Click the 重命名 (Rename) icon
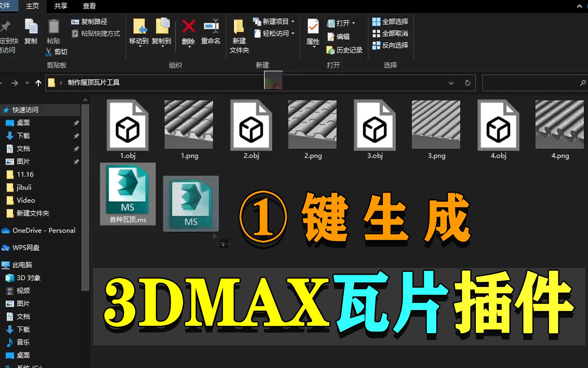The width and height of the screenshot is (588, 368). (x=211, y=27)
